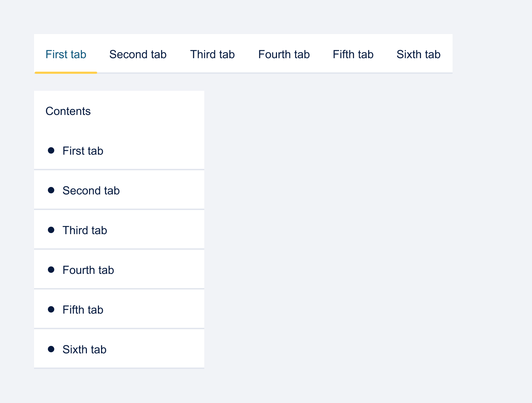532x403 pixels.
Task: Open the Third tab in tab bar
Action: (x=212, y=54)
